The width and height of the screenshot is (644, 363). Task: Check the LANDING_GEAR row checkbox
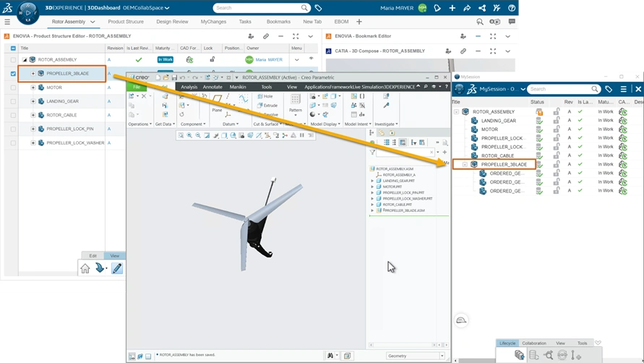(x=13, y=101)
